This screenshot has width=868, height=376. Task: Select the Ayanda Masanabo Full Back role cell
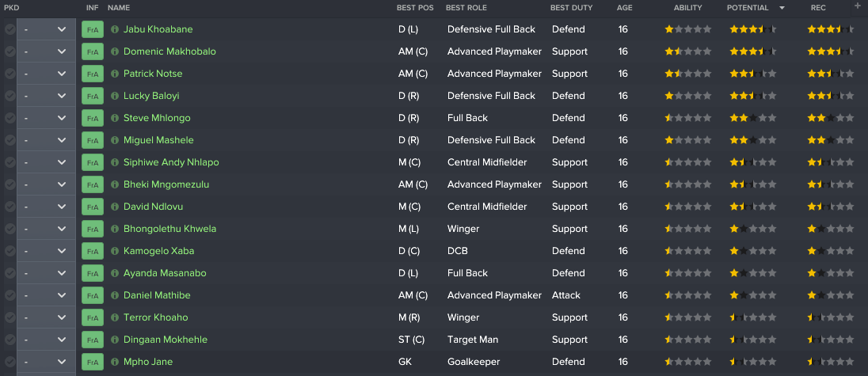tap(467, 273)
